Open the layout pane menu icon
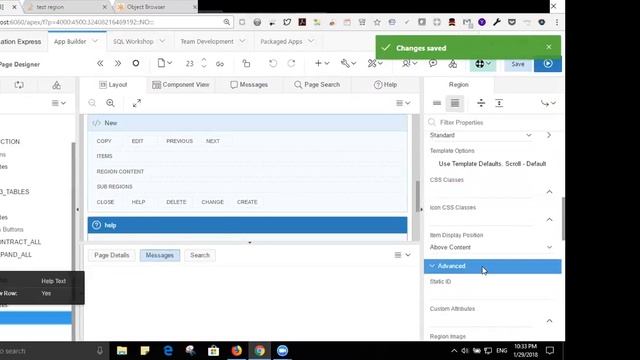The height and width of the screenshot is (360, 640). (403, 103)
